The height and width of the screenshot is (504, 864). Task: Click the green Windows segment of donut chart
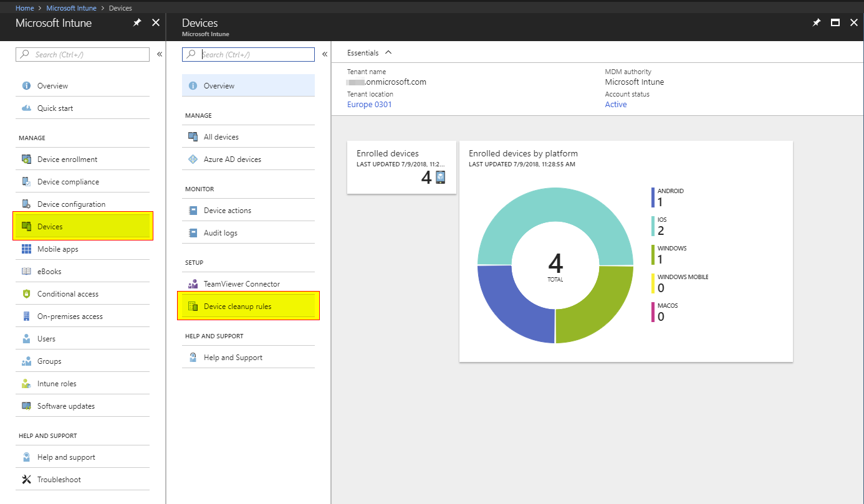point(598,308)
